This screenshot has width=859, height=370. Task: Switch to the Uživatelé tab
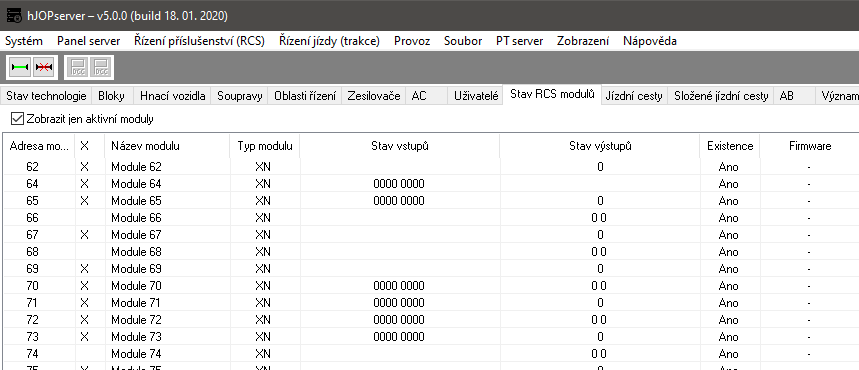point(476,96)
